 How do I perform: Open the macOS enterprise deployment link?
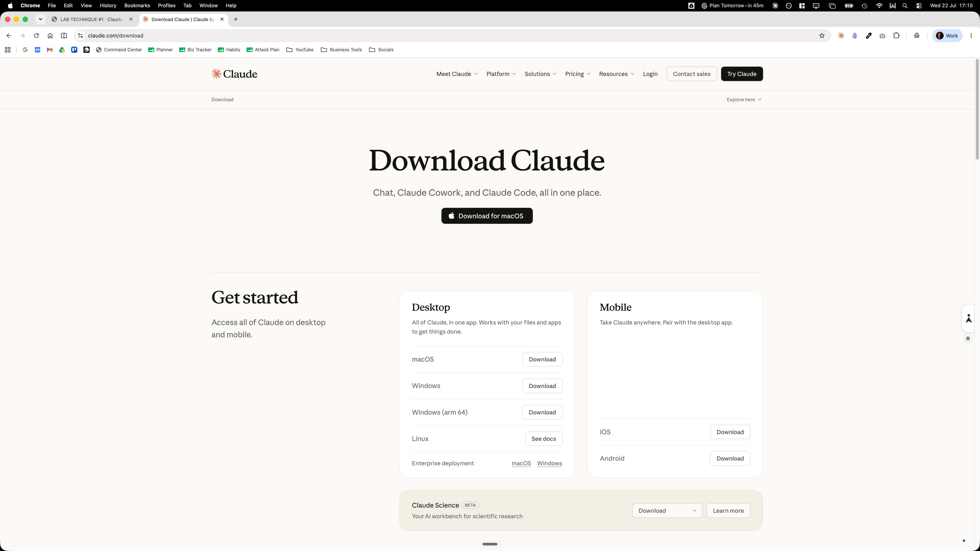[521, 463]
